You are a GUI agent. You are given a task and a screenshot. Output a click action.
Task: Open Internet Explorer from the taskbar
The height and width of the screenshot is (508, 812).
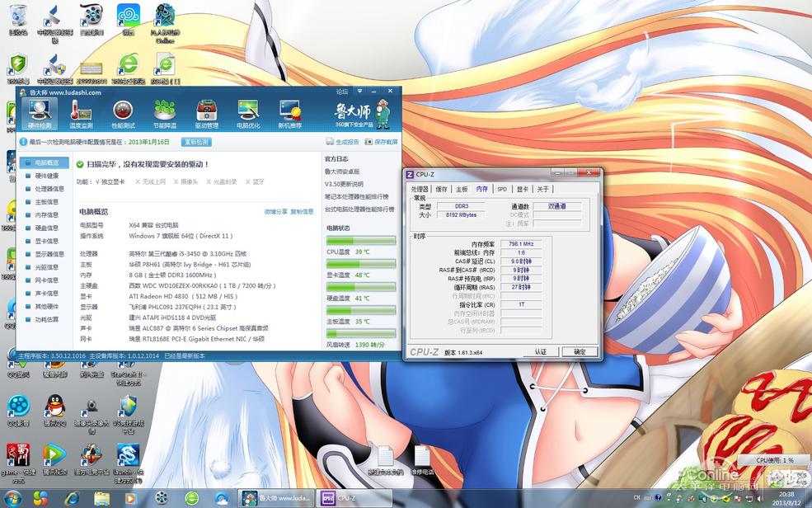tap(72, 498)
